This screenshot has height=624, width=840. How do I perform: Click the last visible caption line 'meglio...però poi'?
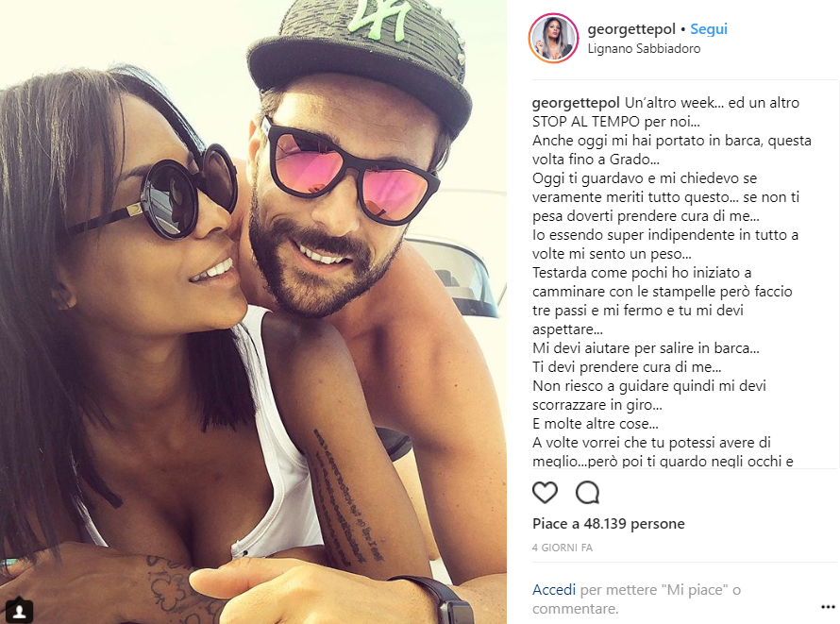pos(663,462)
